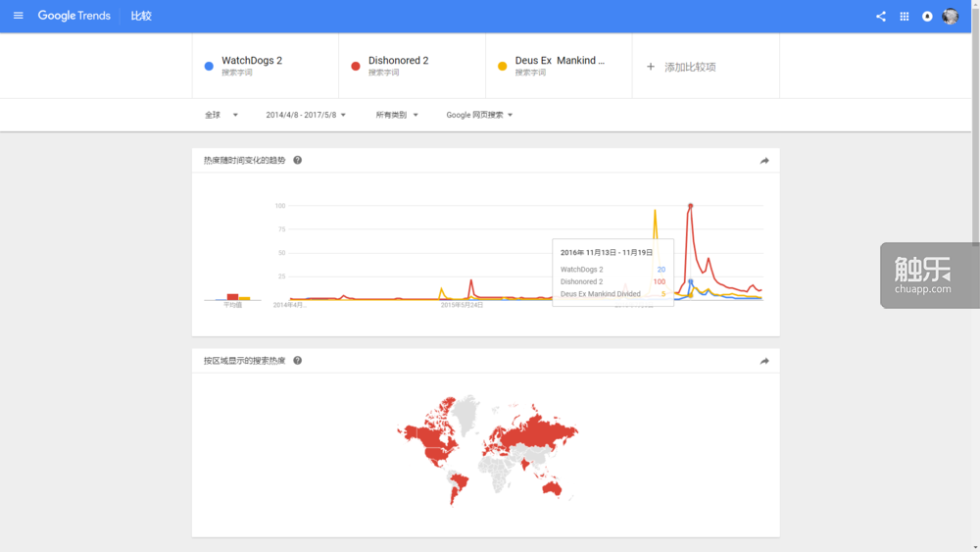Image resolution: width=980 pixels, height=552 pixels.
Task: Expand the 所有类别 category dropdown
Action: click(x=397, y=115)
